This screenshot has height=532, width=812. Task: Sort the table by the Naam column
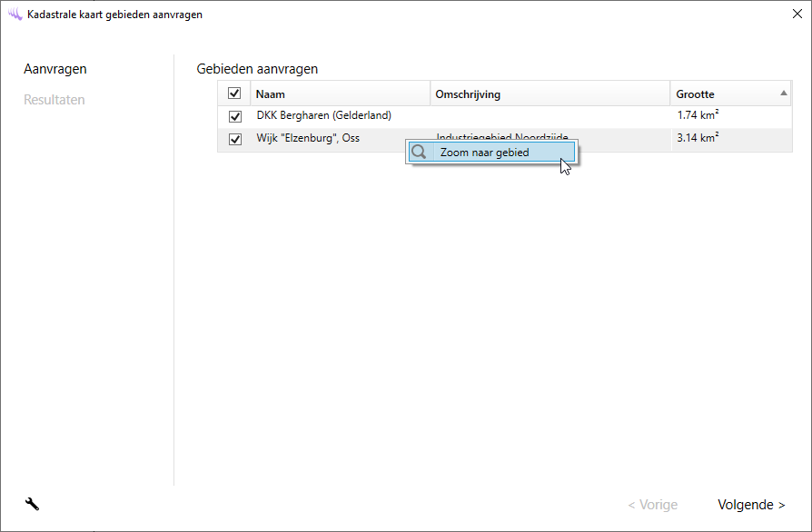(x=271, y=94)
